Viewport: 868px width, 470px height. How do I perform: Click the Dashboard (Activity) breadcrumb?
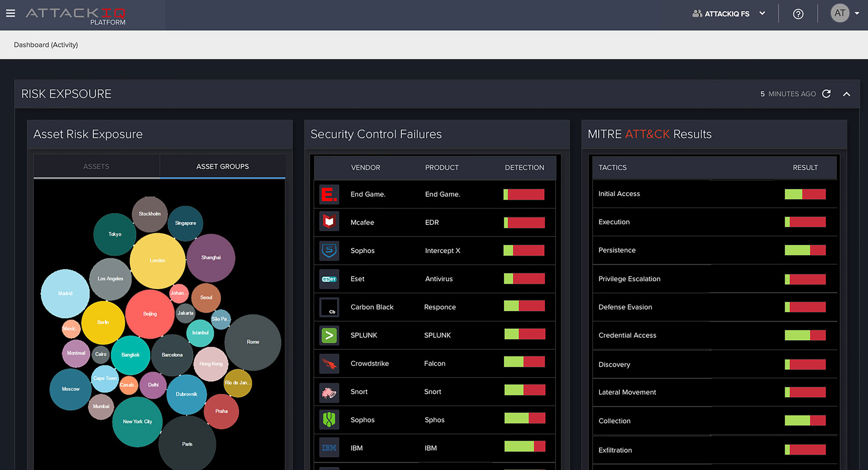[x=46, y=45]
